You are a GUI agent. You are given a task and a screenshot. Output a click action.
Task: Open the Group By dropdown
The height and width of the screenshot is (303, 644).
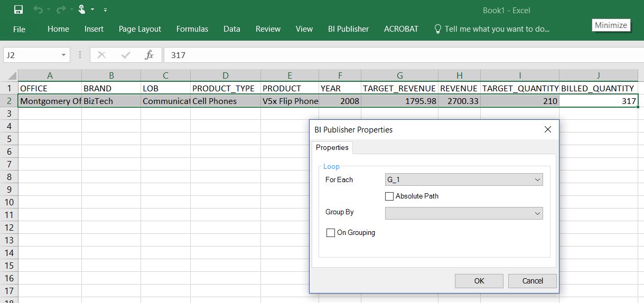(x=537, y=213)
